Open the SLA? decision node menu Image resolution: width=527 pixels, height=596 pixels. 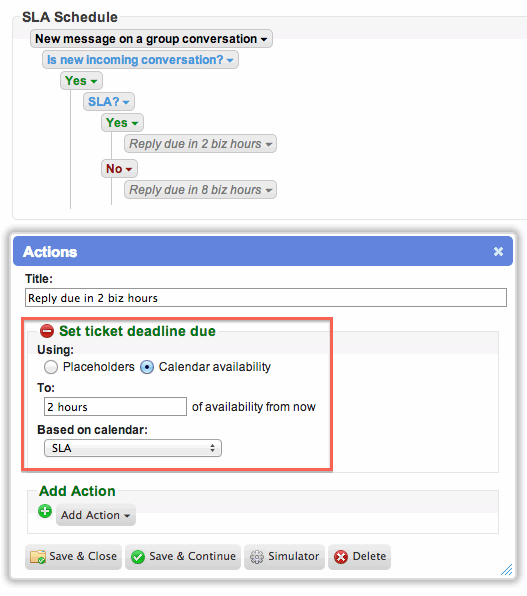109,101
